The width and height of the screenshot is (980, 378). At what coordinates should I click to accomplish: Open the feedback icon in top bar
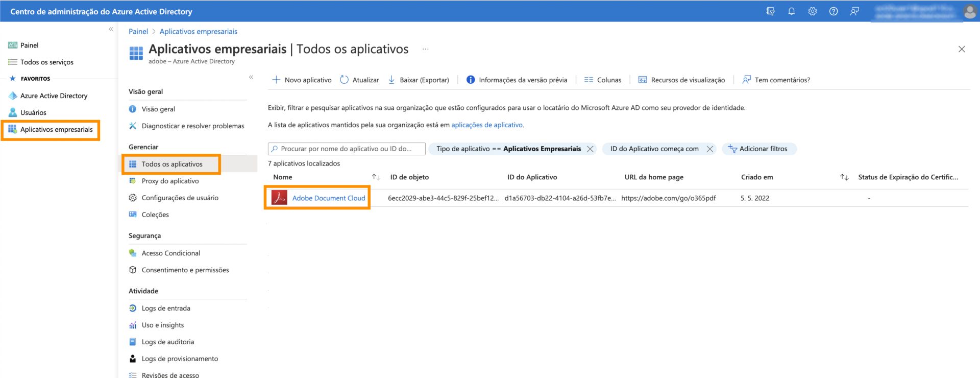point(854,11)
